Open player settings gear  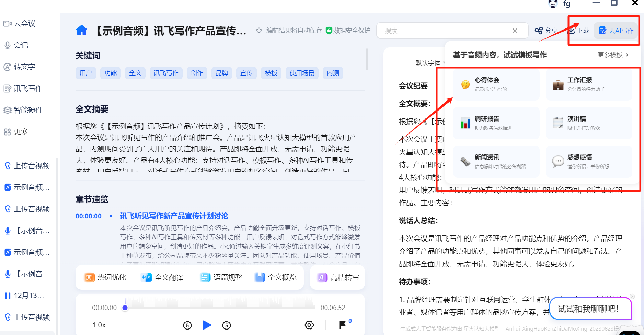click(309, 325)
